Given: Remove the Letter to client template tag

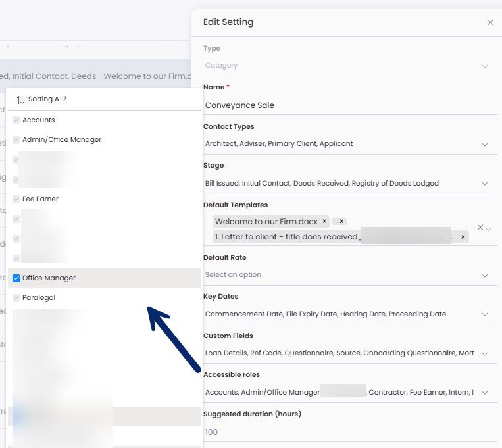Looking at the screenshot, I should click(463, 237).
